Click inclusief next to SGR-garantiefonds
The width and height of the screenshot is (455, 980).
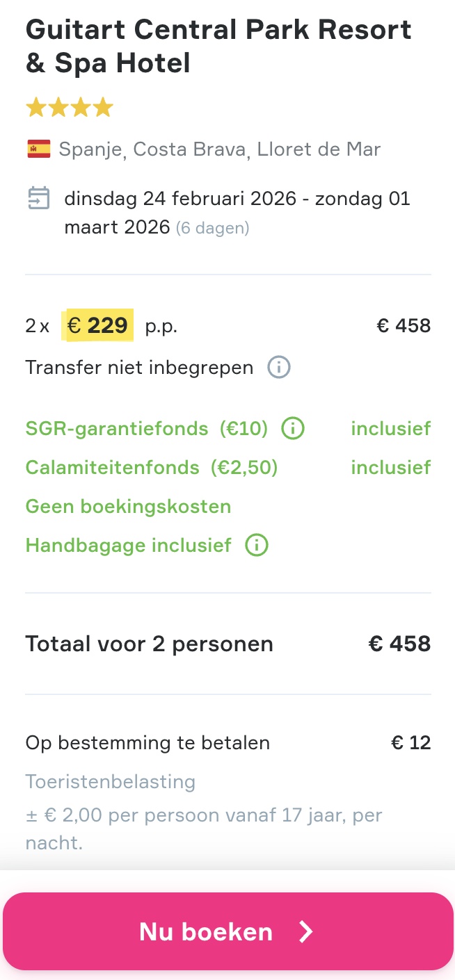point(391,428)
